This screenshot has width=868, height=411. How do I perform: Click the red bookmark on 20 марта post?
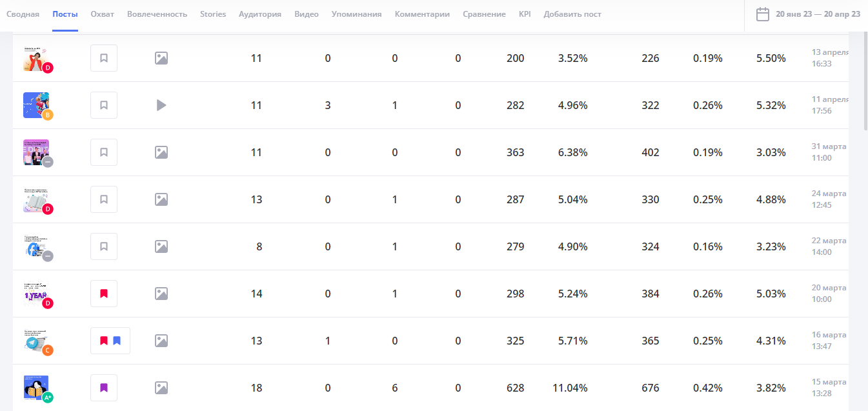(104, 294)
